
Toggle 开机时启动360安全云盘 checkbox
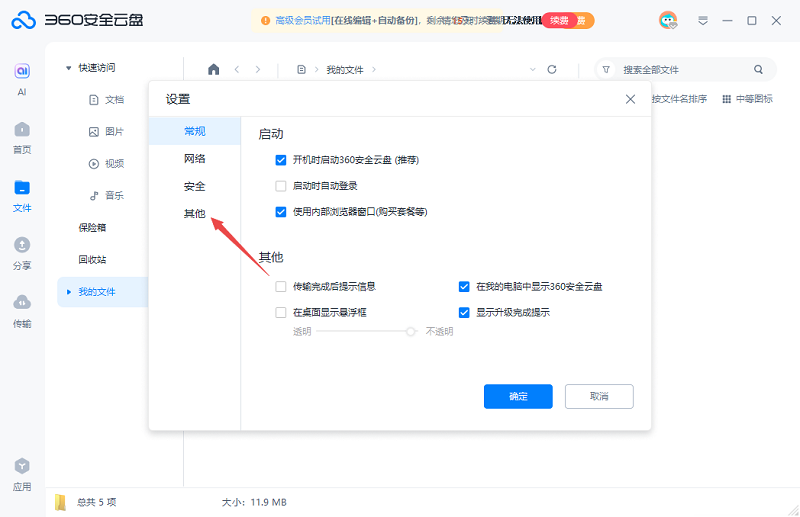pos(281,160)
